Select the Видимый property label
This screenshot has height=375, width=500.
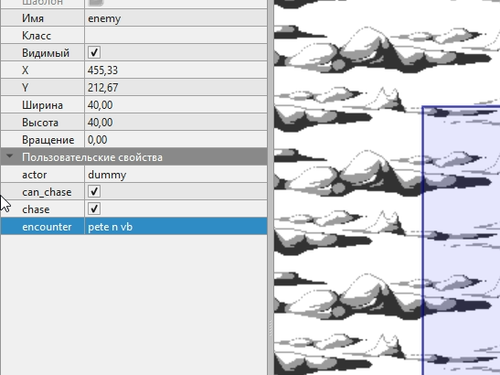pyautogui.click(x=46, y=53)
